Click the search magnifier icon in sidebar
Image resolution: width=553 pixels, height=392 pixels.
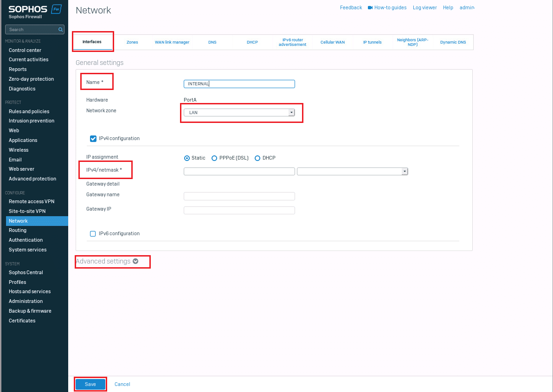click(61, 30)
